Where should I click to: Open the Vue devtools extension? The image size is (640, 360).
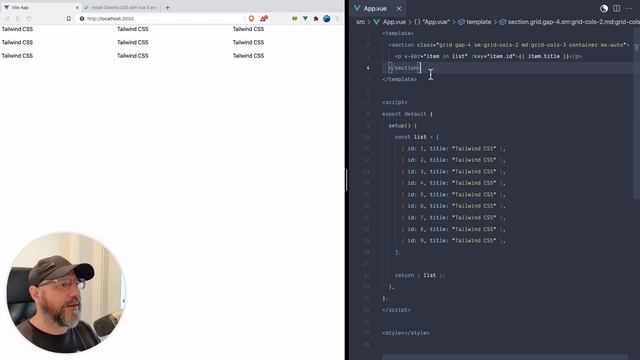click(x=305, y=19)
